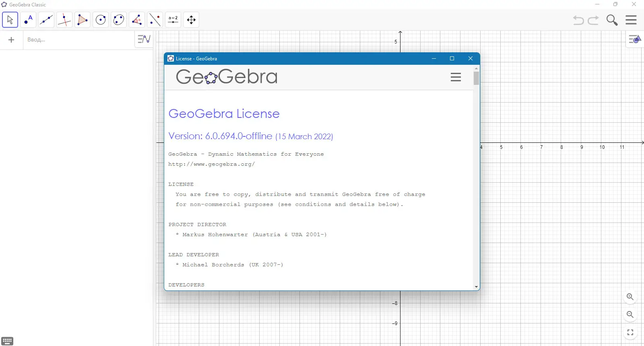
Task: Open GeoGebra Classic main menu
Action: pyautogui.click(x=631, y=20)
